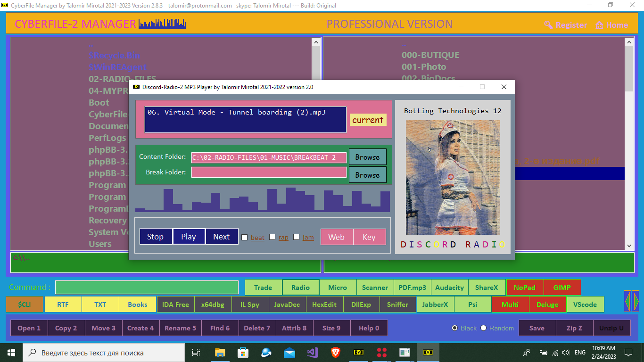This screenshot has height=362, width=644.
Task: Open the notification center icon
Action: [628, 352]
